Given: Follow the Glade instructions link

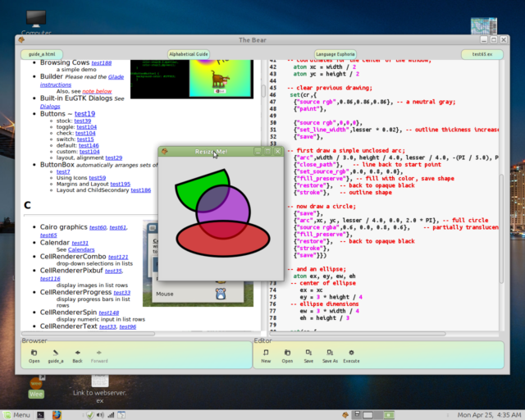Looking at the screenshot, I should click(56, 84).
